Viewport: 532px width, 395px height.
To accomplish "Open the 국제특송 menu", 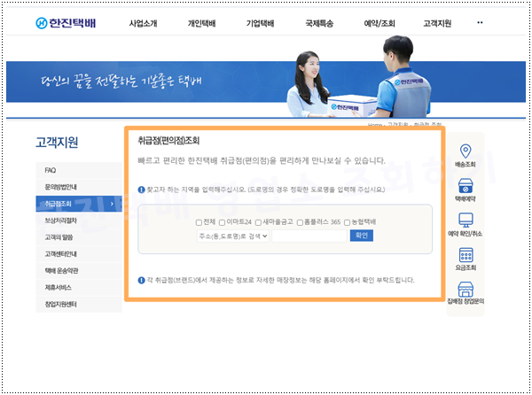I will [x=319, y=23].
